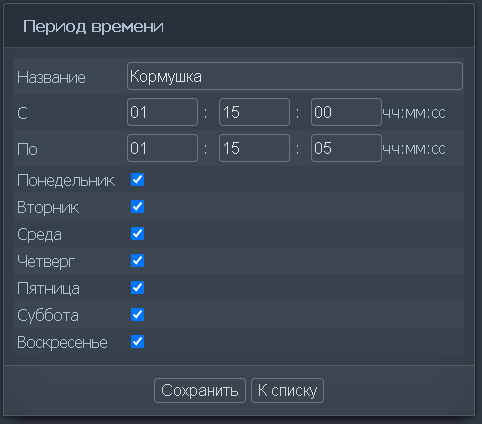
Task: Uncheck the Воскресенье checkbox
Action: [x=137, y=342]
